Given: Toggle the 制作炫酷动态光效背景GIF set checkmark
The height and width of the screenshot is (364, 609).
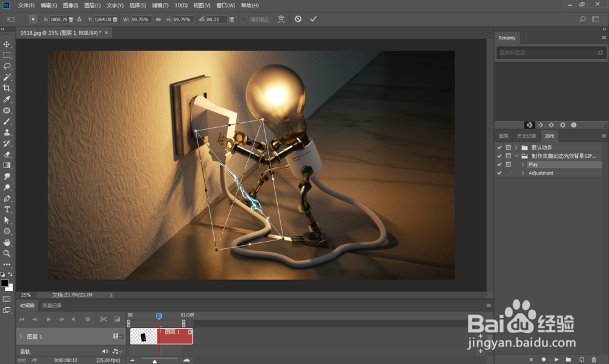Looking at the screenshot, I should tap(499, 156).
